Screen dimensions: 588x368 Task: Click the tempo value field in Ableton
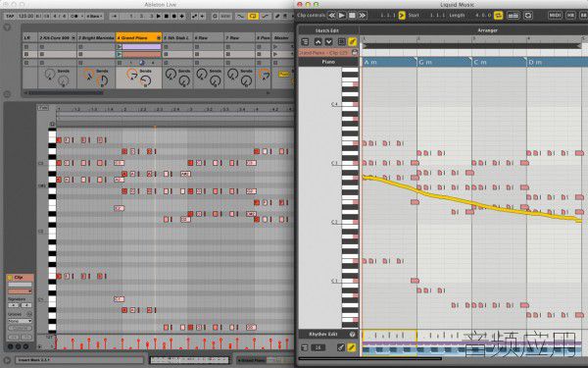tap(25, 16)
